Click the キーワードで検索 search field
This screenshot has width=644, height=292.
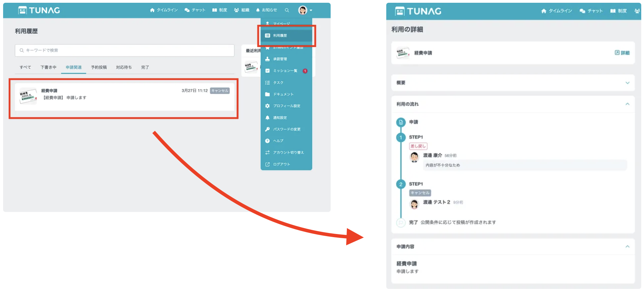point(124,50)
